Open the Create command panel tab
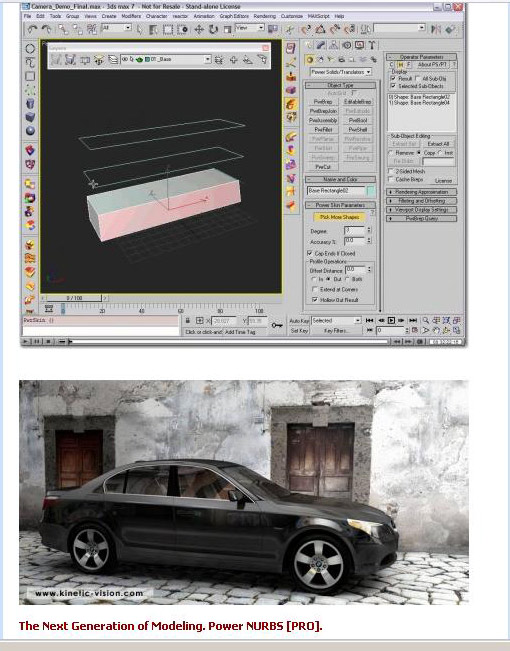The width and height of the screenshot is (510, 651). coord(309,45)
